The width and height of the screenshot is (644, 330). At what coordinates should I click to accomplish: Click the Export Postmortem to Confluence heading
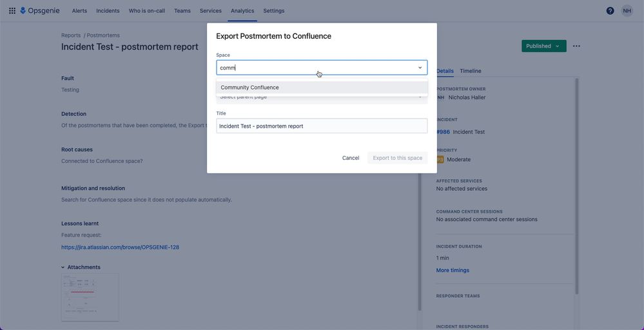click(x=273, y=36)
